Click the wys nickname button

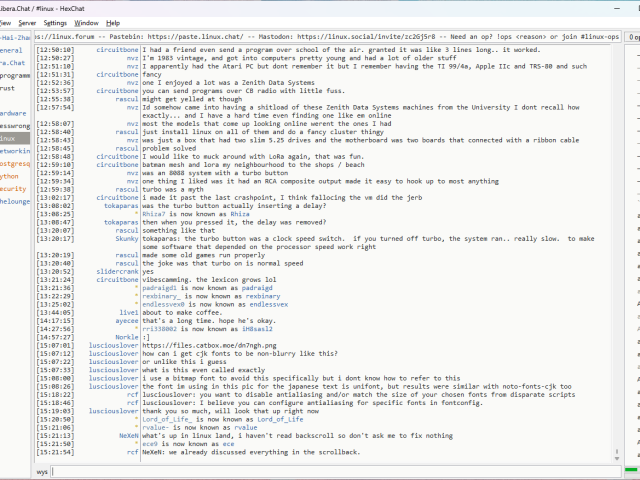tap(42, 470)
